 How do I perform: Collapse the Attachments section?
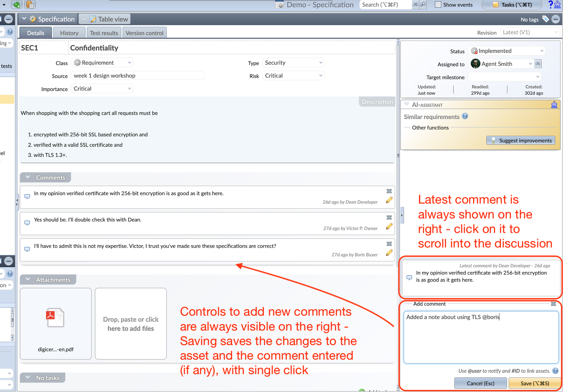(x=28, y=279)
